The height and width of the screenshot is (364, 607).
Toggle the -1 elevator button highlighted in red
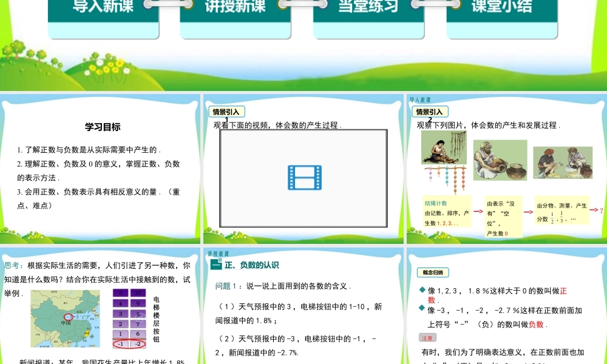click(x=121, y=343)
